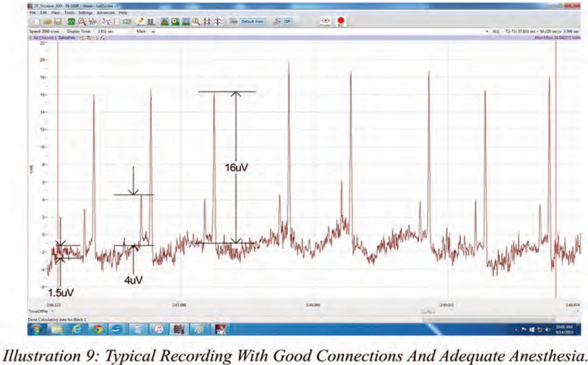Screen dimensions: 588x365
Task: Click the Save floppy disk icon
Action: (x=57, y=22)
